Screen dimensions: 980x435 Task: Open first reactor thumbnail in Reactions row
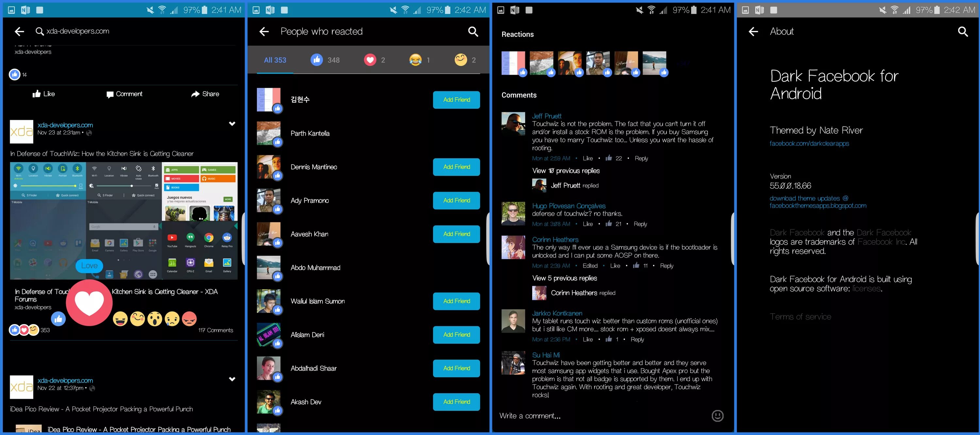click(x=513, y=63)
